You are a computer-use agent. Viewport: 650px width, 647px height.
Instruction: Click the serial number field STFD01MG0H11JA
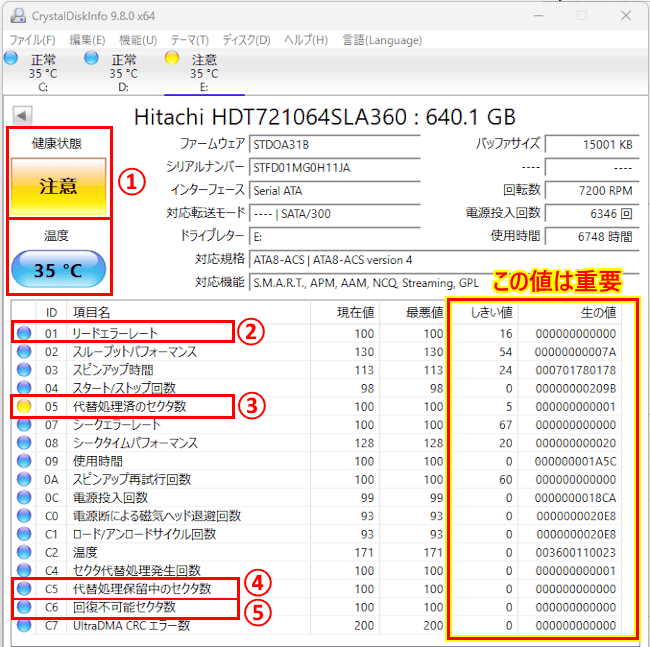coord(335,167)
